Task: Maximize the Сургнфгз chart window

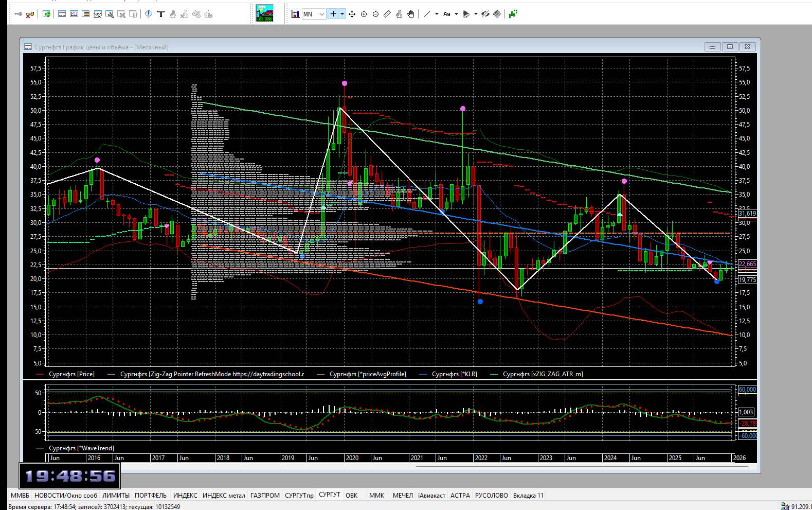Action: 730,47
